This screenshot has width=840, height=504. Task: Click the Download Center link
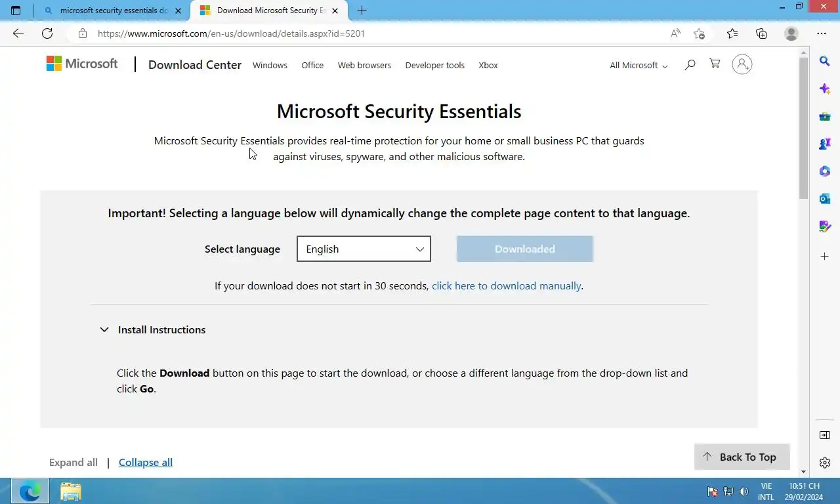pos(195,64)
